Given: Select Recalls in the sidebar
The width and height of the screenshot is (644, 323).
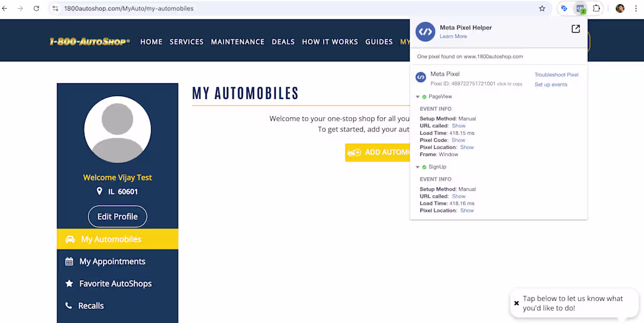Looking at the screenshot, I should click(x=118, y=306).
